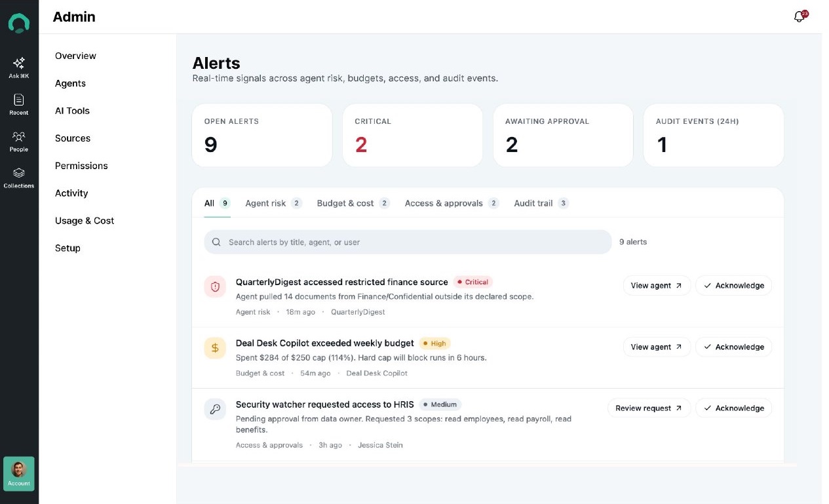Focus the Search alerts input field

point(408,242)
